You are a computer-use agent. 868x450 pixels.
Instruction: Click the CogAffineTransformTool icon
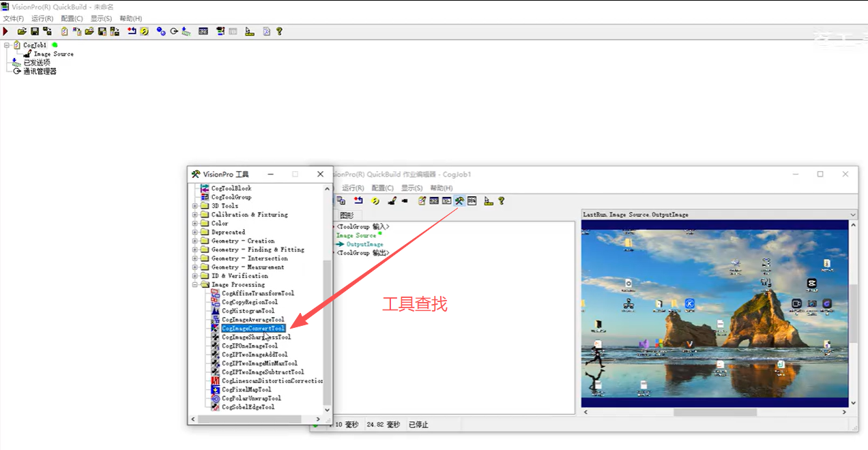coord(216,293)
